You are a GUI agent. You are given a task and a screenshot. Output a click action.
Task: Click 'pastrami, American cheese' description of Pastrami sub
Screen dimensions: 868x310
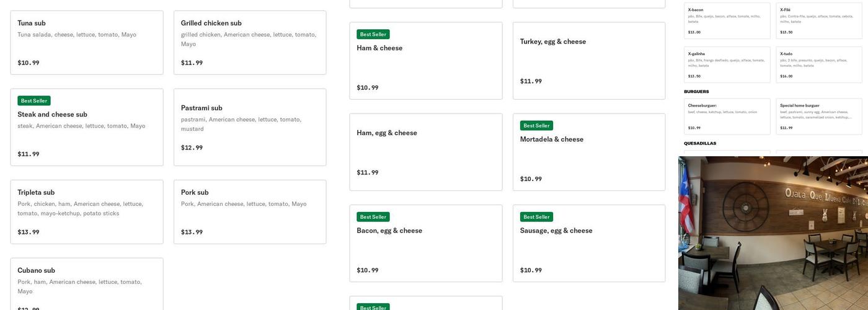(241, 124)
